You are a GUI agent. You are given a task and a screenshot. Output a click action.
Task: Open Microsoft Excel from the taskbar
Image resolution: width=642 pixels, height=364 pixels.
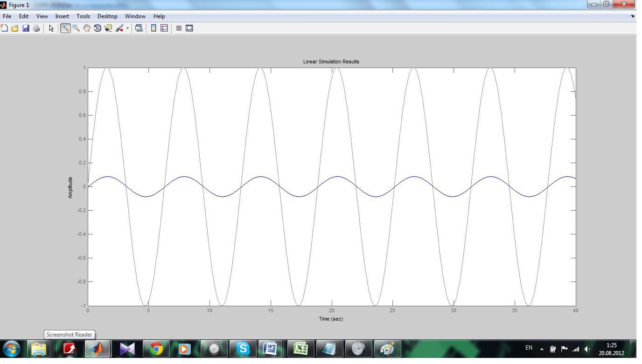(300, 349)
